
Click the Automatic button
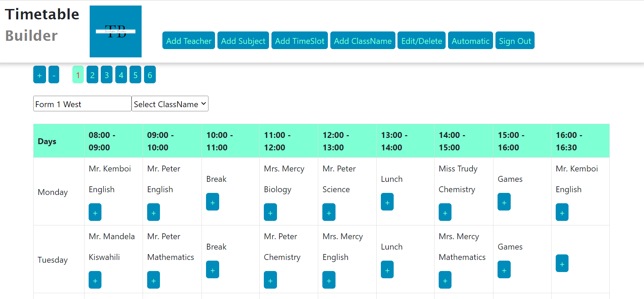click(470, 40)
